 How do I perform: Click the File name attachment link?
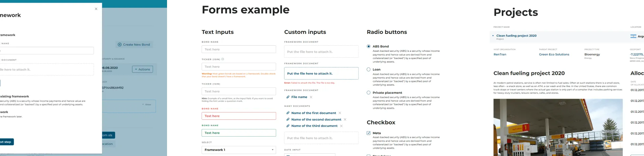pyautogui.click(x=299, y=97)
